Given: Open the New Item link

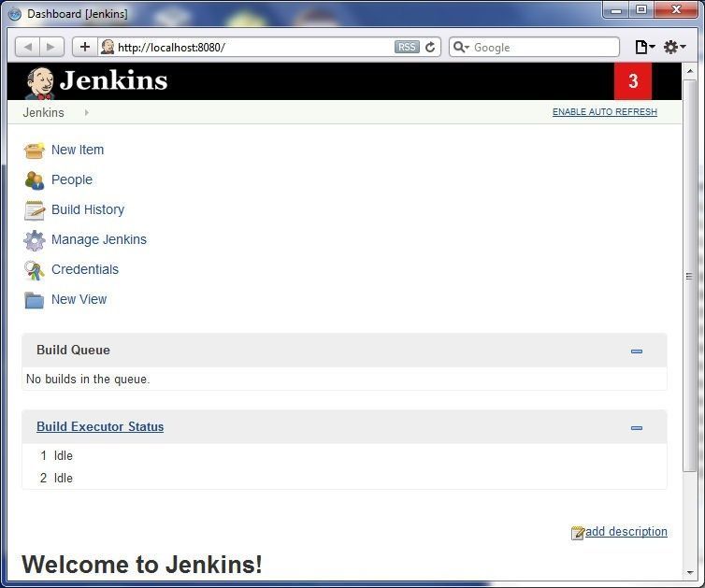Looking at the screenshot, I should click(x=78, y=150).
